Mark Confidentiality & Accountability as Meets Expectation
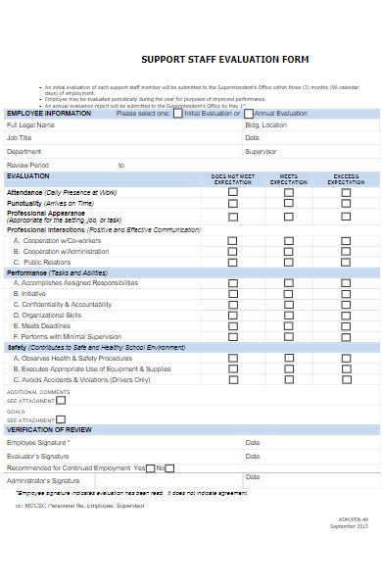Image resolution: width=382 pixels, height=588 pixels. (x=289, y=305)
